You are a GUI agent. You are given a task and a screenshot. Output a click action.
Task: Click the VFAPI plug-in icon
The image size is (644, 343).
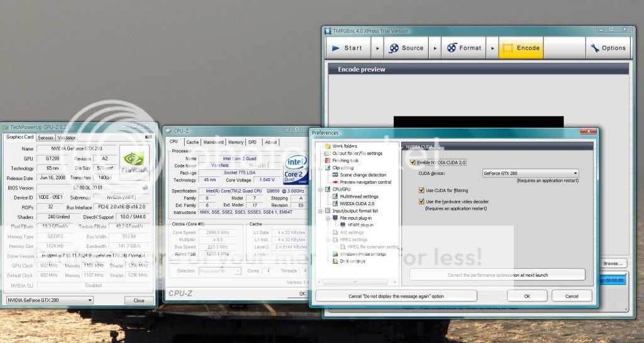(343, 225)
